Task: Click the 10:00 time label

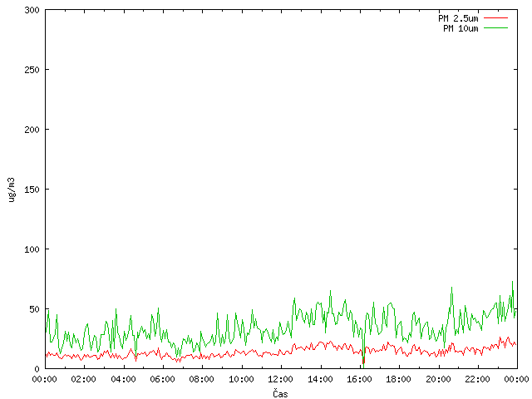Action: coord(241,379)
